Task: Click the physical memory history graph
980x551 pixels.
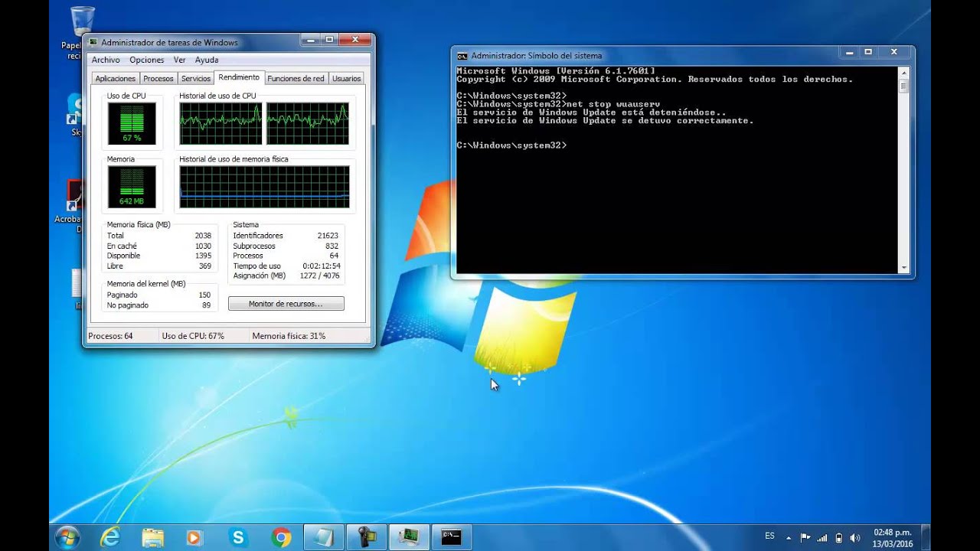Action: 264,187
